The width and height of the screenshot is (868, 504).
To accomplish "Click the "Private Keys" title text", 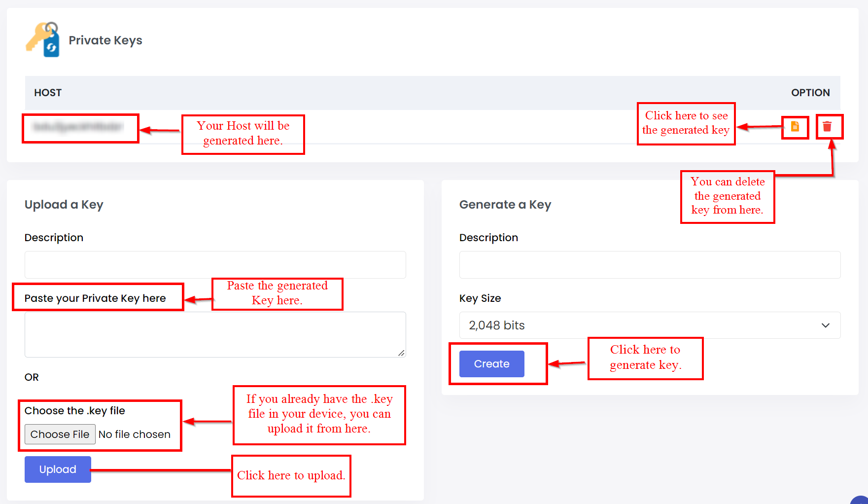I will point(105,40).
